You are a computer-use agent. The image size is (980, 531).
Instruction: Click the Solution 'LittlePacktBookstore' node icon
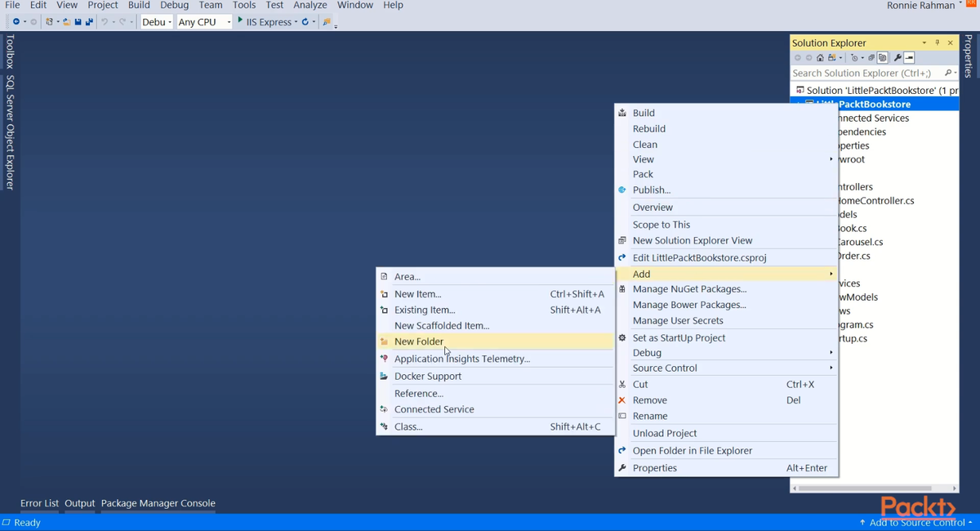coord(800,90)
